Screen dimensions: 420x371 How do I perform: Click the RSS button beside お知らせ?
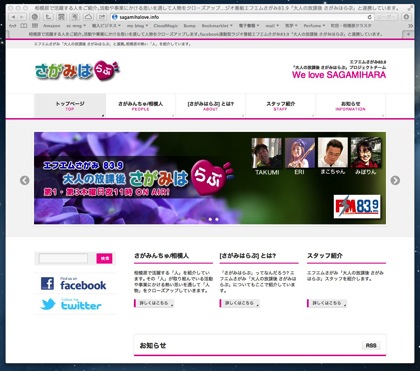click(371, 345)
